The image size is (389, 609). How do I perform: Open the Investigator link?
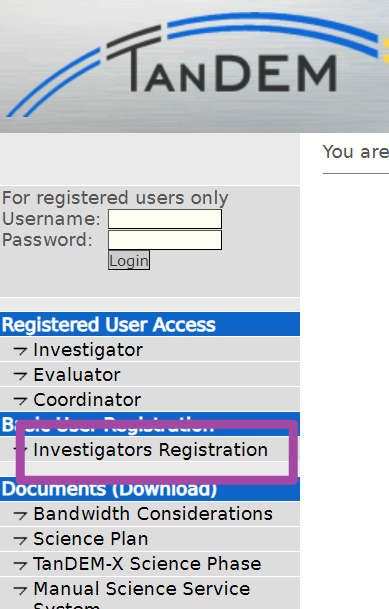click(x=88, y=350)
